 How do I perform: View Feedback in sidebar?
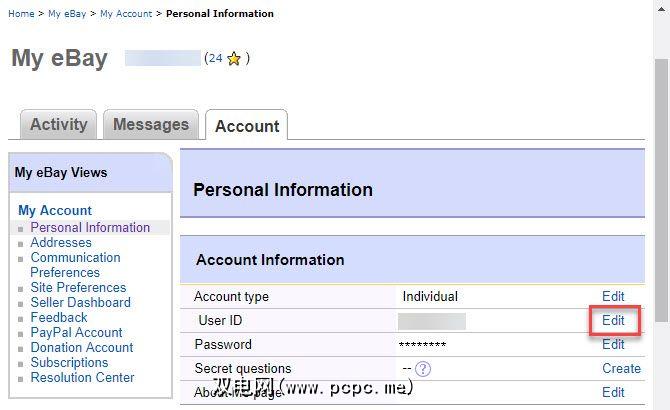click(59, 317)
